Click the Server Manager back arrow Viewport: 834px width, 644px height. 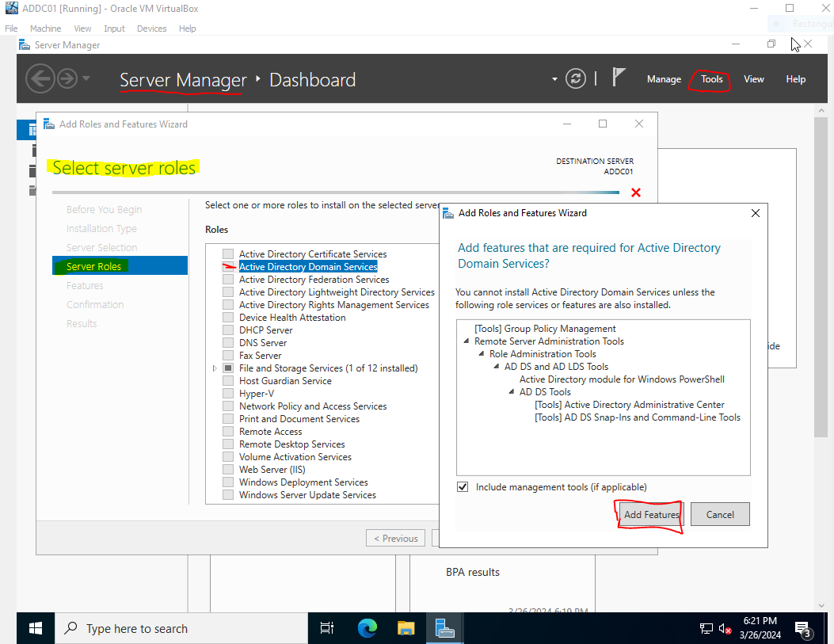[40, 78]
